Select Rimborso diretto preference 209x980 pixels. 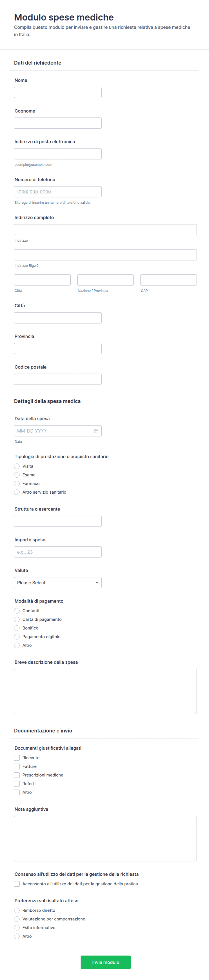tap(17, 910)
